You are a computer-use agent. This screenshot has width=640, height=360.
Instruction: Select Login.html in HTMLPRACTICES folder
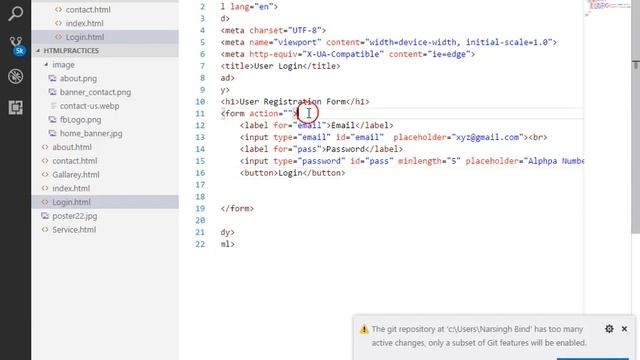[105, 202]
